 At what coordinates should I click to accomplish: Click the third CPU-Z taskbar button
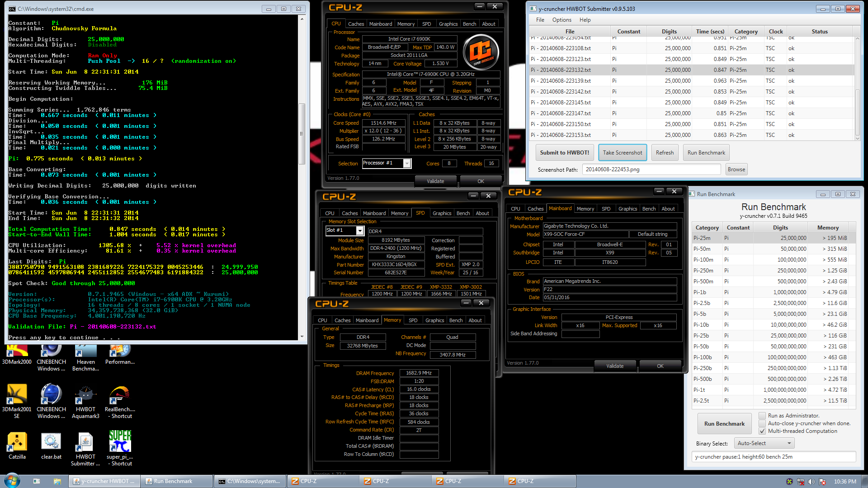tap(467, 481)
